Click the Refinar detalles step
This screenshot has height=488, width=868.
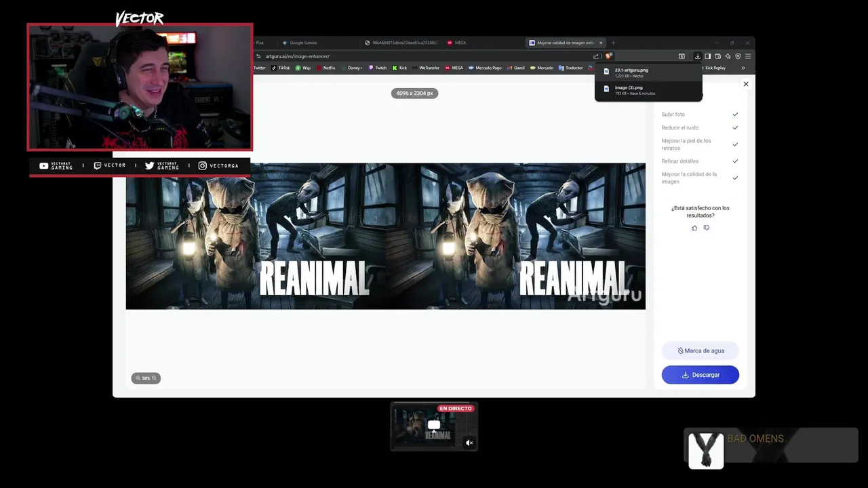pos(699,161)
